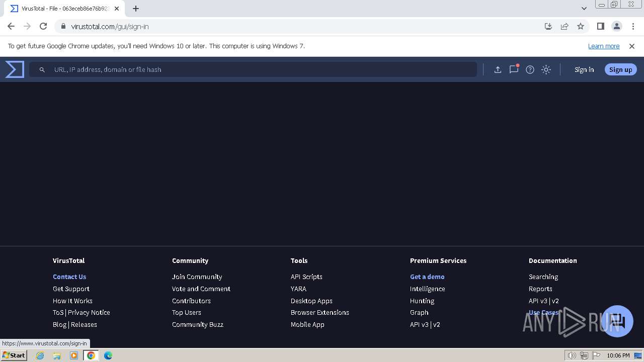
Task: Open the YARA link
Action: point(298,289)
